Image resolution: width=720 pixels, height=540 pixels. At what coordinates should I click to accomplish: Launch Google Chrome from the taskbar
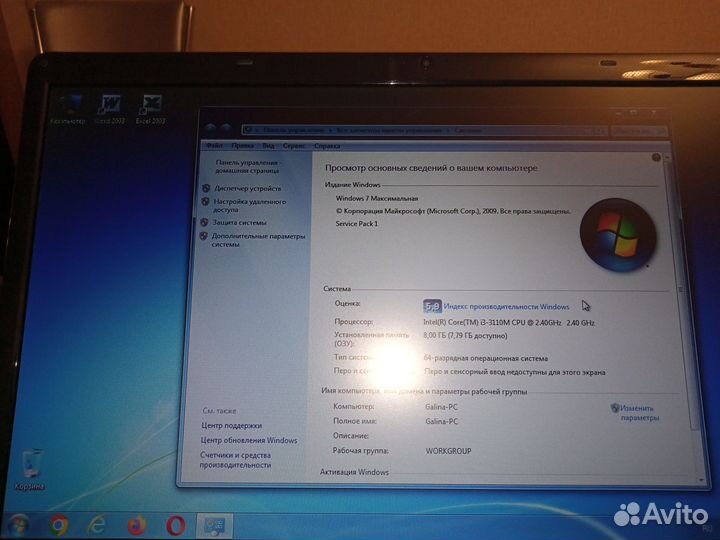[x=59, y=526]
